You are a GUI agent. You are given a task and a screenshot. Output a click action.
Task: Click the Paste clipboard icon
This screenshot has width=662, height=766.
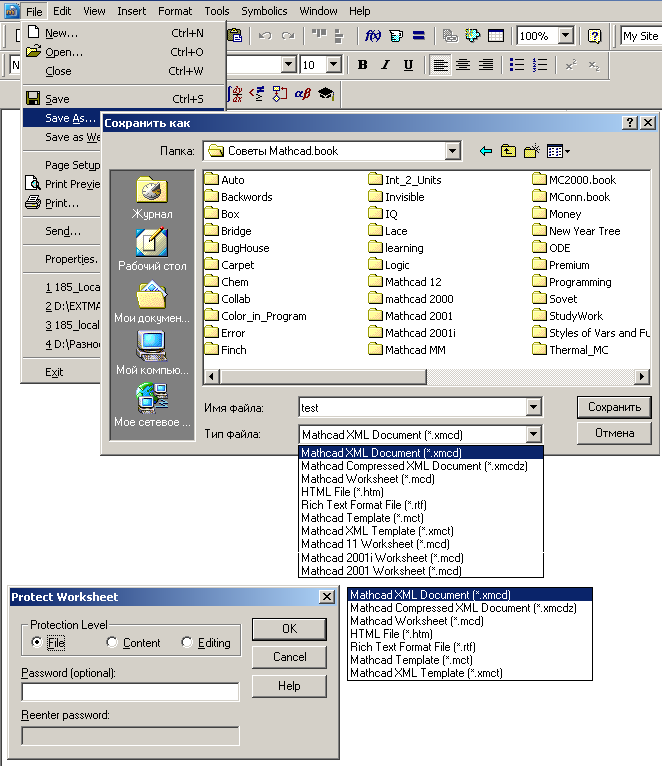coord(235,35)
